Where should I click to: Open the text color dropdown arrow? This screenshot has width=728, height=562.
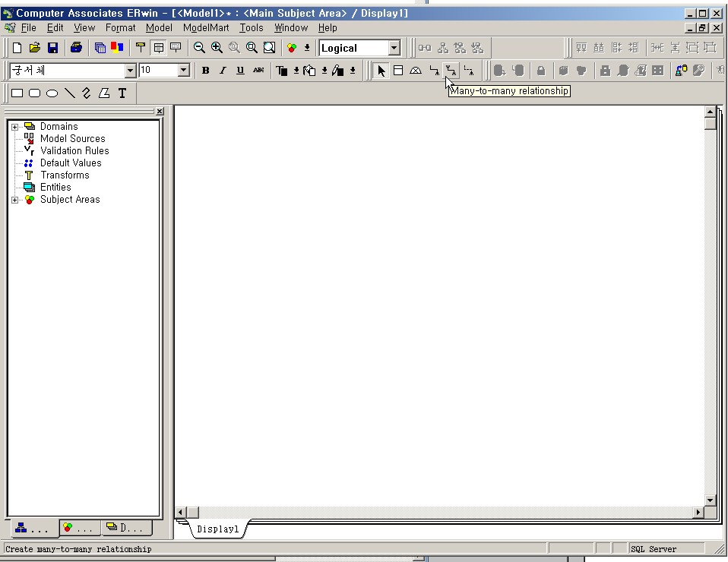pyautogui.click(x=296, y=71)
